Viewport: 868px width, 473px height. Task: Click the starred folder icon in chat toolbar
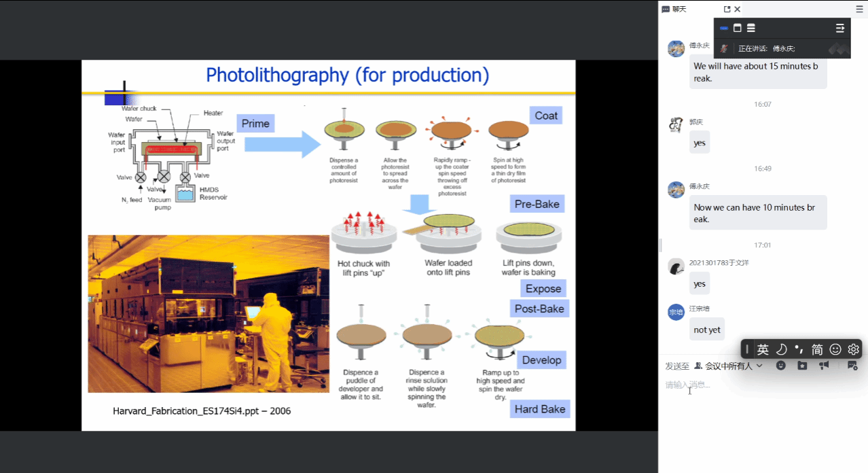tap(802, 366)
